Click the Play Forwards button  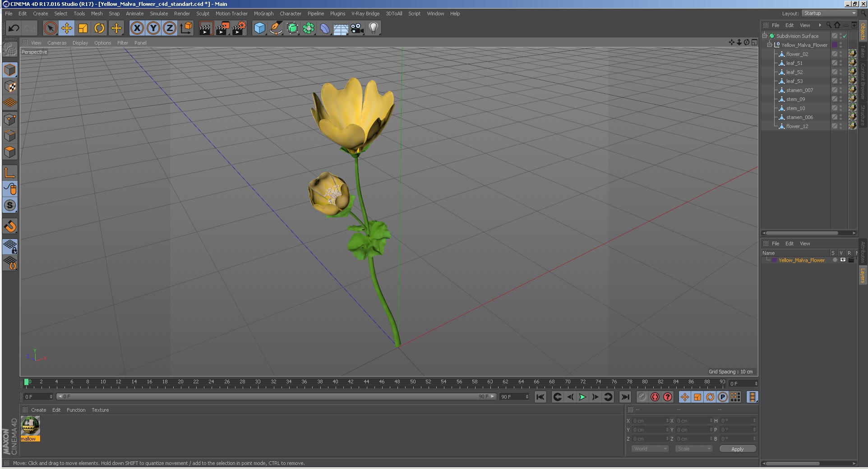tap(582, 397)
